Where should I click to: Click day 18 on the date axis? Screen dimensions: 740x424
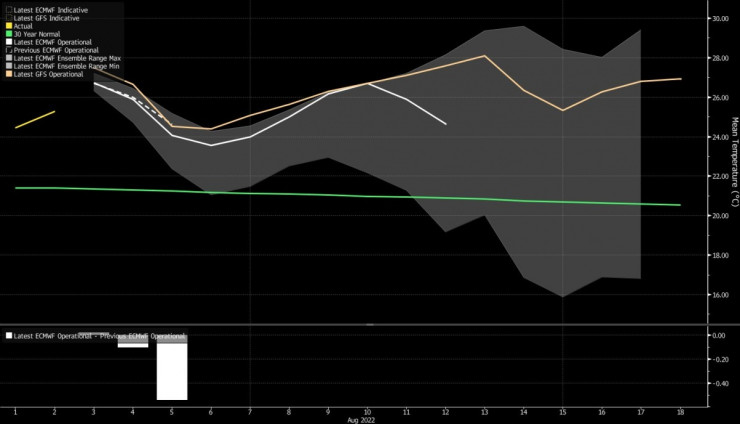[680, 411]
